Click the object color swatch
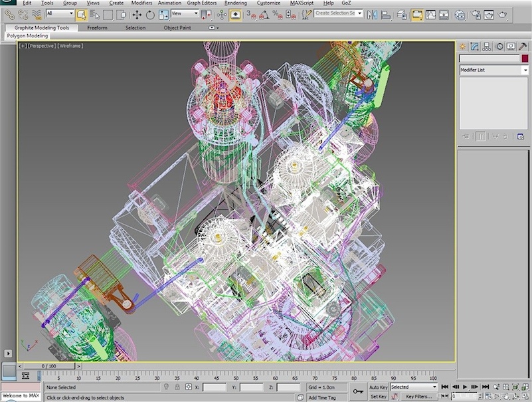This screenshot has height=402, width=532. pyautogui.click(x=525, y=58)
